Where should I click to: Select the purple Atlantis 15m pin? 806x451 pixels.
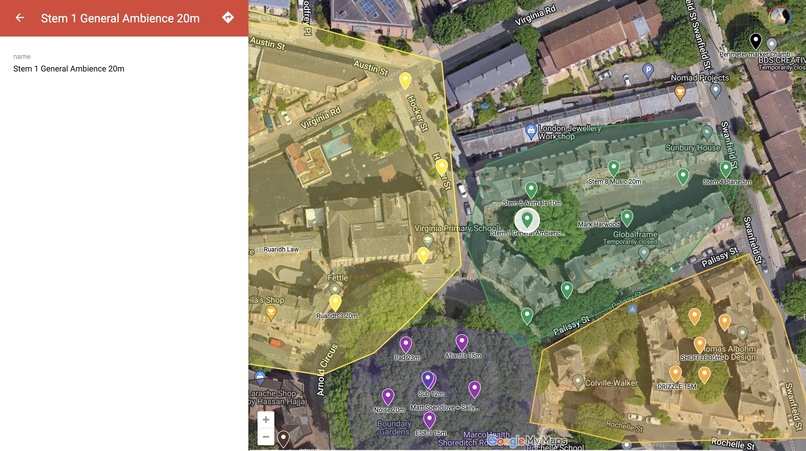tap(462, 342)
